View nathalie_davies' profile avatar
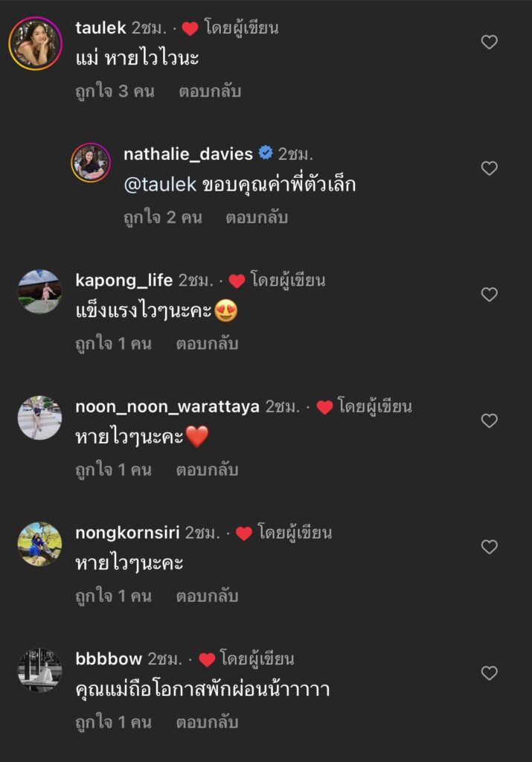 pos(92,161)
